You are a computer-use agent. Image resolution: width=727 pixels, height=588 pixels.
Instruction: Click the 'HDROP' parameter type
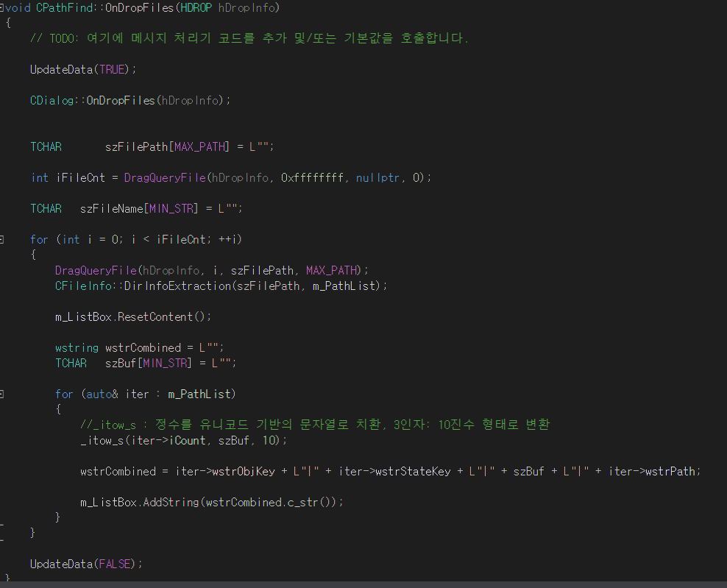196,8
